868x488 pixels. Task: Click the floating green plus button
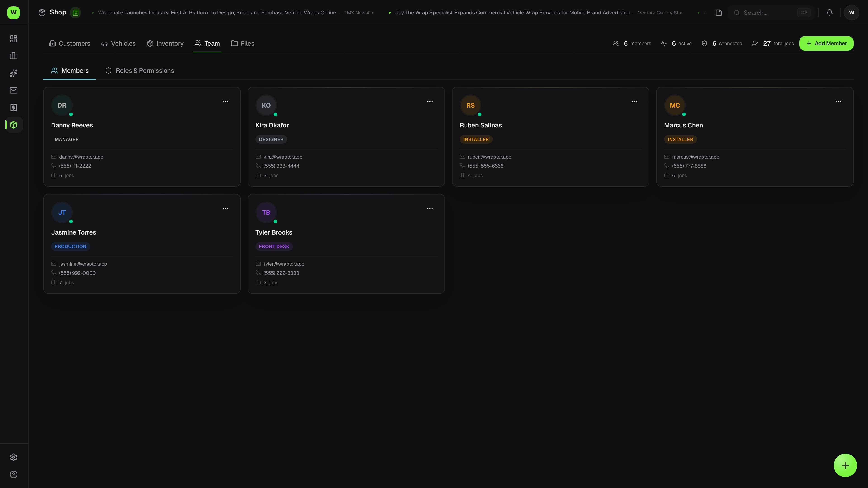(845, 465)
